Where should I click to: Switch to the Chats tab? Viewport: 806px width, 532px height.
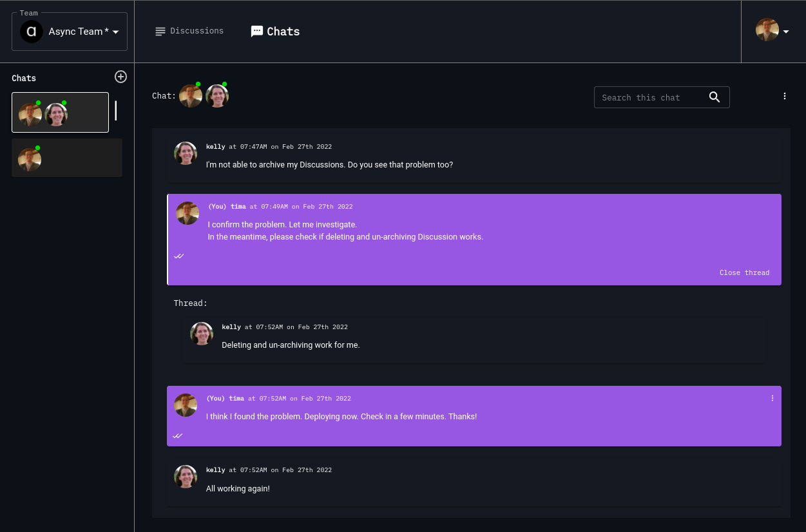pyautogui.click(x=283, y=31)
